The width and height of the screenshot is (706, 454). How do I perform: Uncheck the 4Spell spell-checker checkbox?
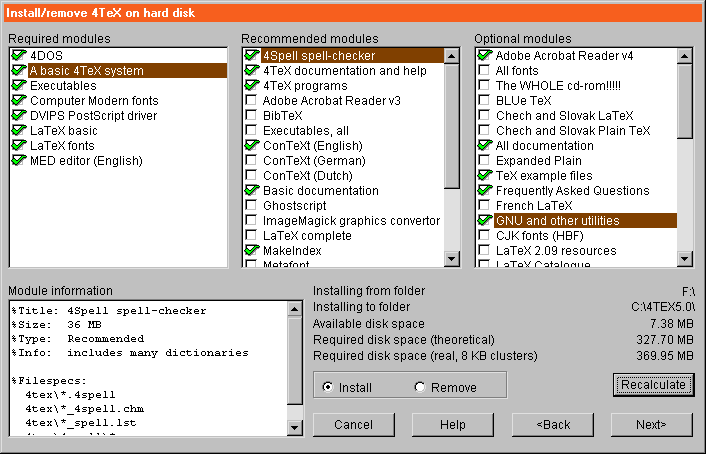(252, 55)
